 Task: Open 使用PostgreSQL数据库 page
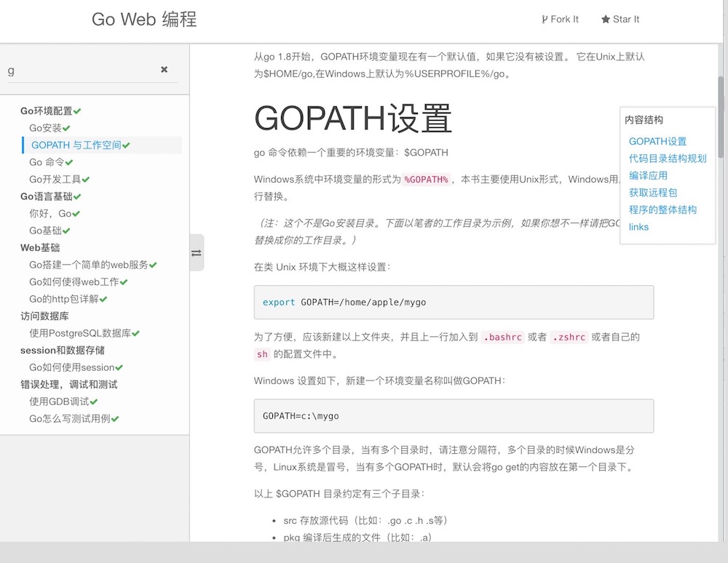click(x=80, y=333)
